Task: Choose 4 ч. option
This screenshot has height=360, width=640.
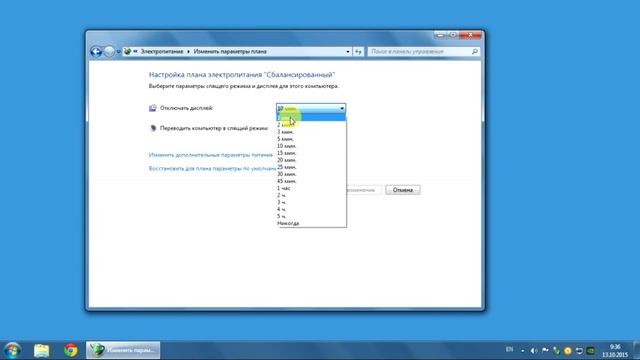Action: tap(311, 209)
